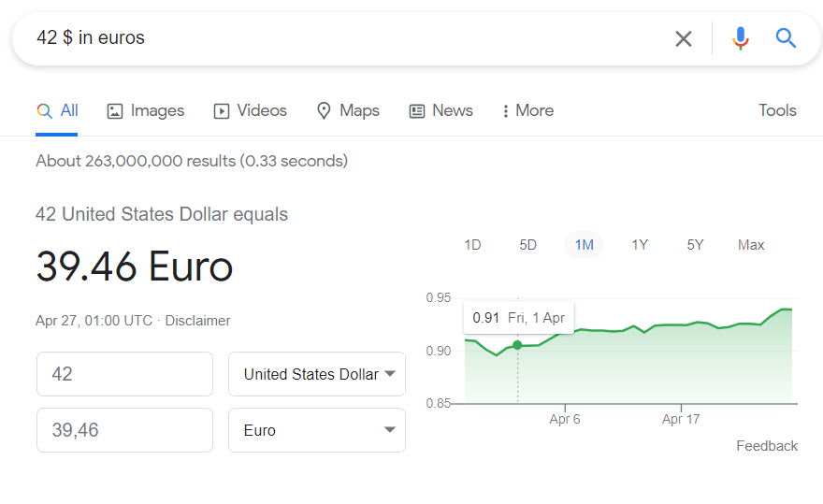
Task: Start voice search with microphone icon
Action: click(x=740, y=38)
